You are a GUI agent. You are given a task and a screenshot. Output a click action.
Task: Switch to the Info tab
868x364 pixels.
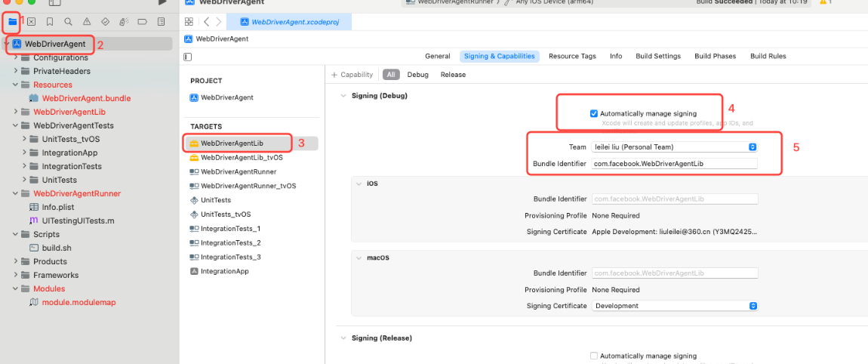(616, 57)
